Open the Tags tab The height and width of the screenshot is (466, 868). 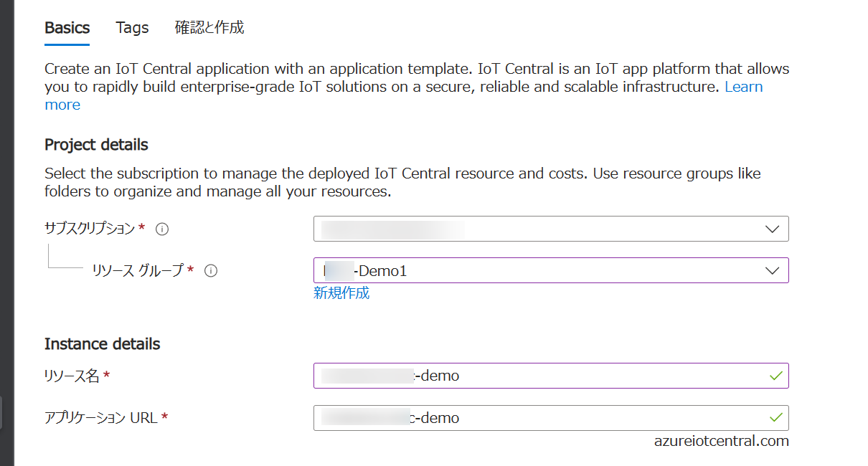coord(132,28)
